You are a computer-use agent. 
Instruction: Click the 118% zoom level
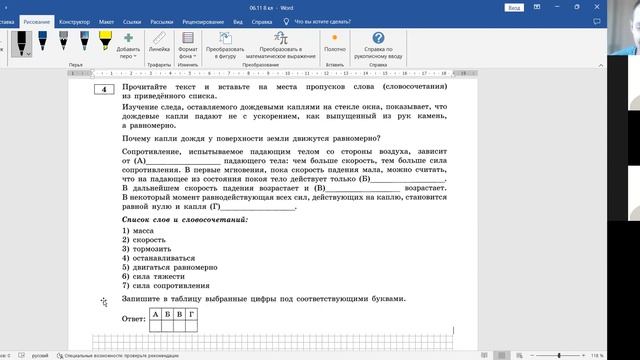click(x=597, y=356)
